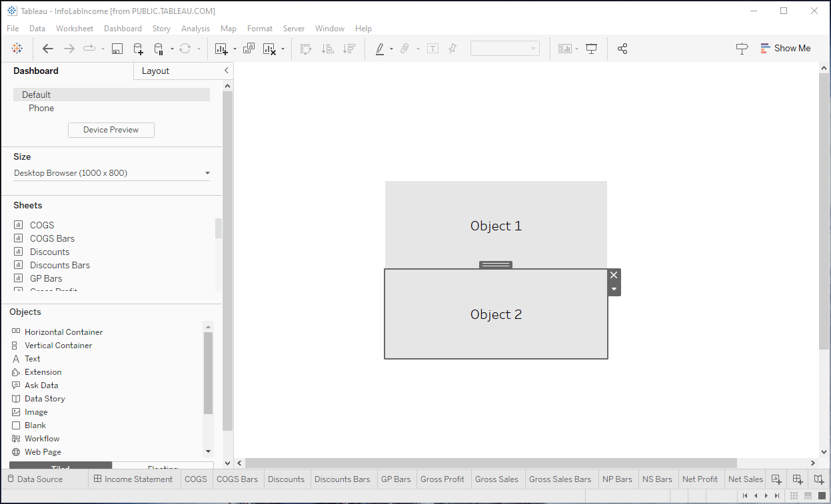
Task: Remove Object 2 with the X button
Action: pos(614,276)
